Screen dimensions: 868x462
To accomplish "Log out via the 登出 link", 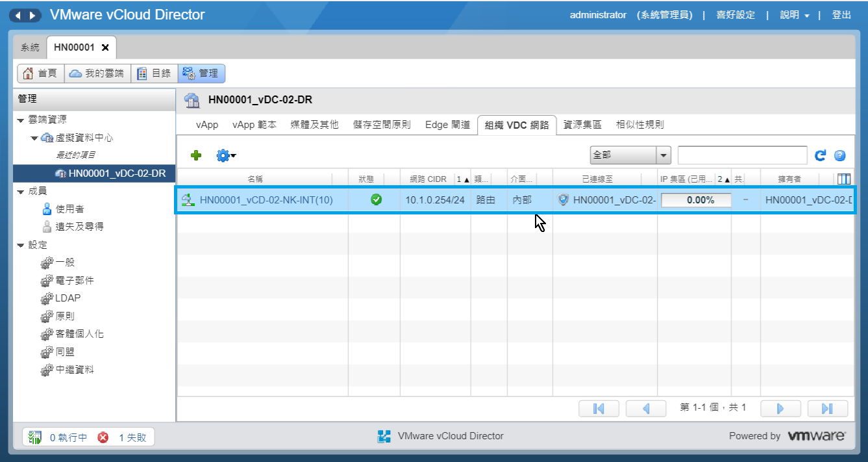I will [x=842, y=14].
